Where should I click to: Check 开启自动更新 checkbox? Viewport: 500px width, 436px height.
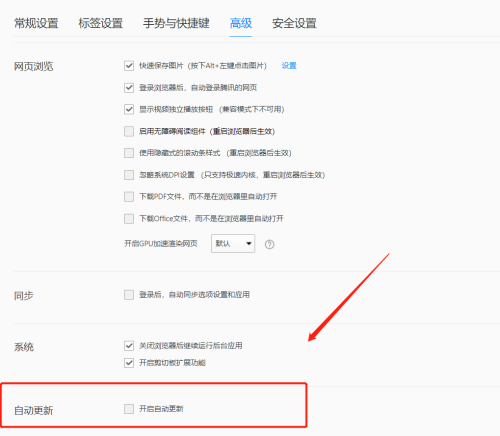tap(129, 409)
